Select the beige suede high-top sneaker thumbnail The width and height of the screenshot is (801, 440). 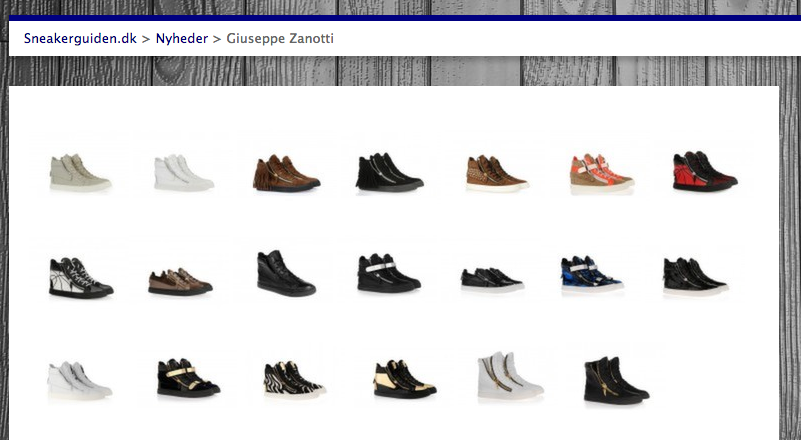80,173
